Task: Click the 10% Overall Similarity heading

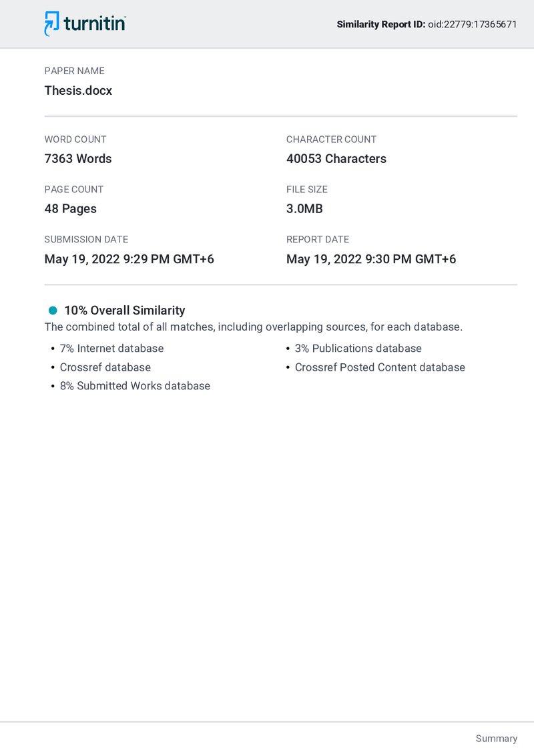Action: click(125, 310)
